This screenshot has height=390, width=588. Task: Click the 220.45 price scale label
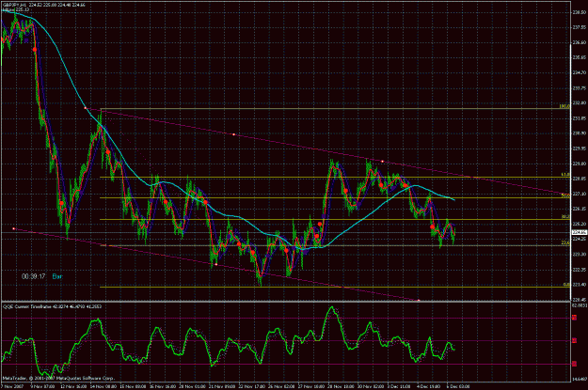point(580,300)
